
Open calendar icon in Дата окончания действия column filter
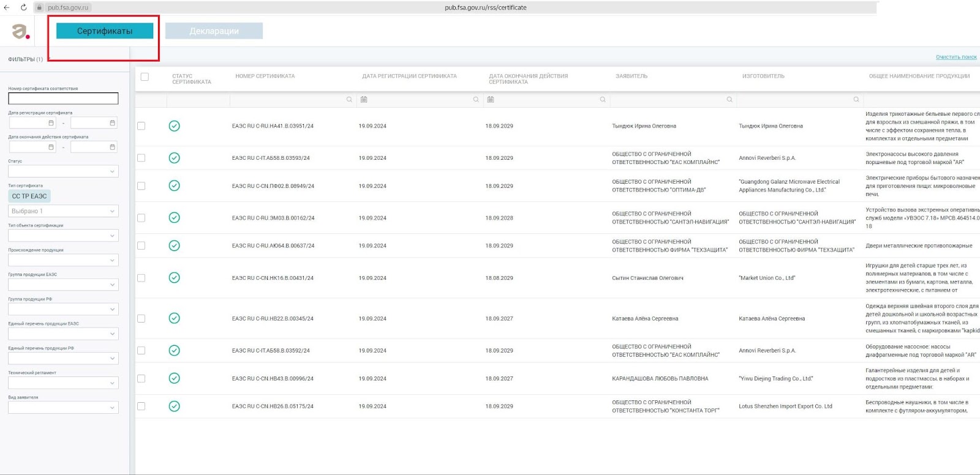coord(491,99)
